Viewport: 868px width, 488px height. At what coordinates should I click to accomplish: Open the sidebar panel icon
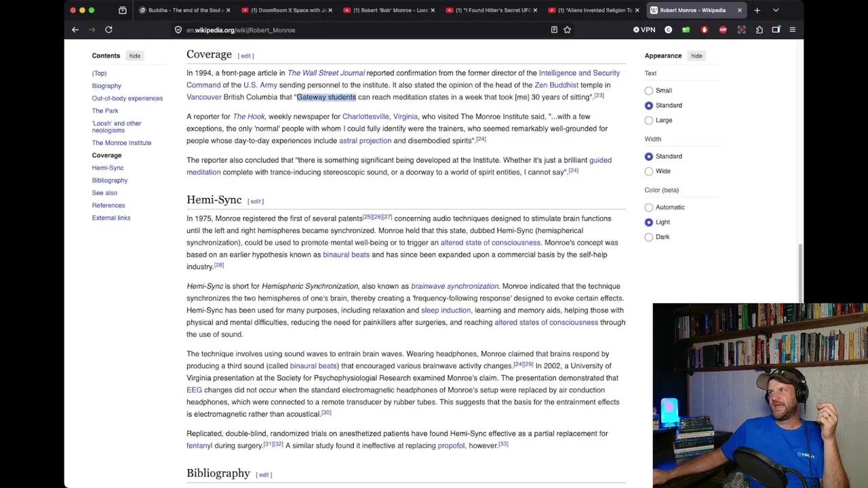pos(776,30)
